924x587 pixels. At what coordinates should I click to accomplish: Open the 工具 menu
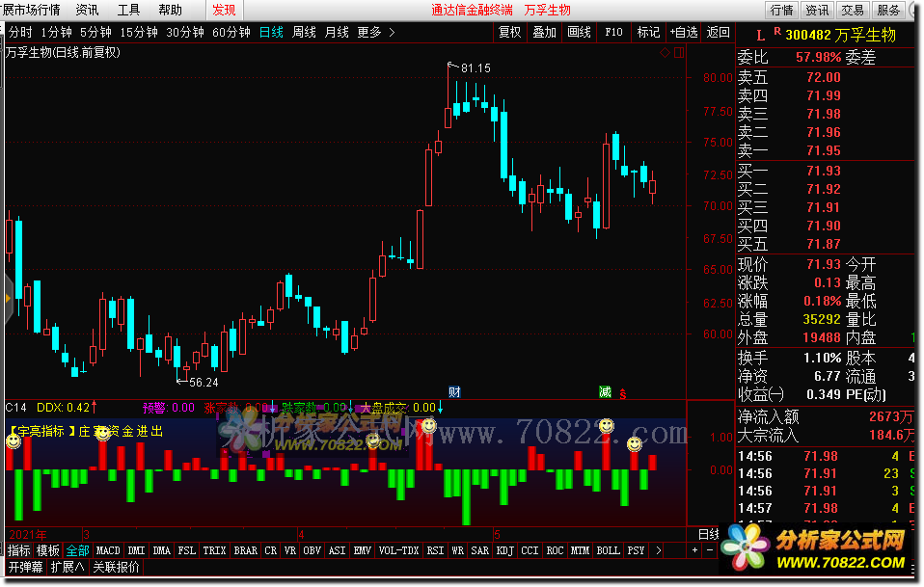[128, 10]
